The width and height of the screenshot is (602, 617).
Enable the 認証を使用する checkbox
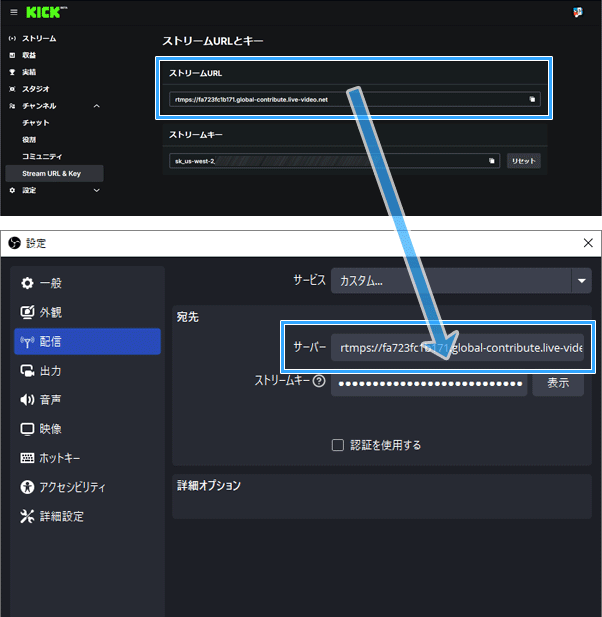click(338, 445)
